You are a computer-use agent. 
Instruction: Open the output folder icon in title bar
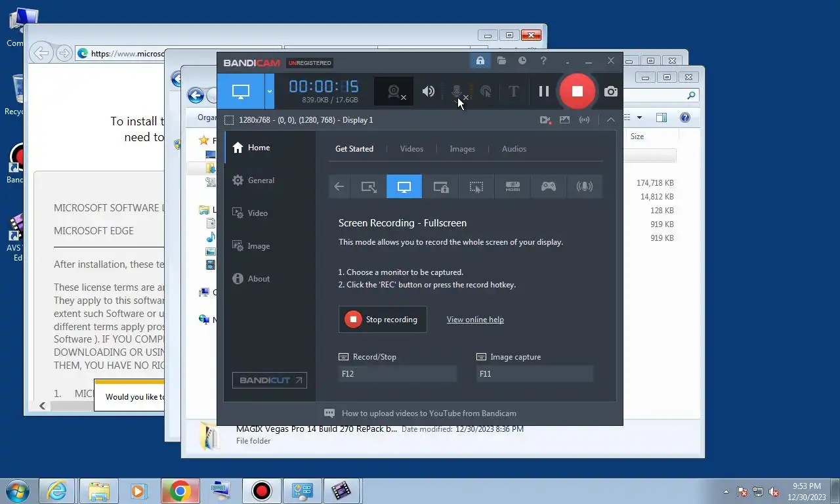tap(501, 61)
